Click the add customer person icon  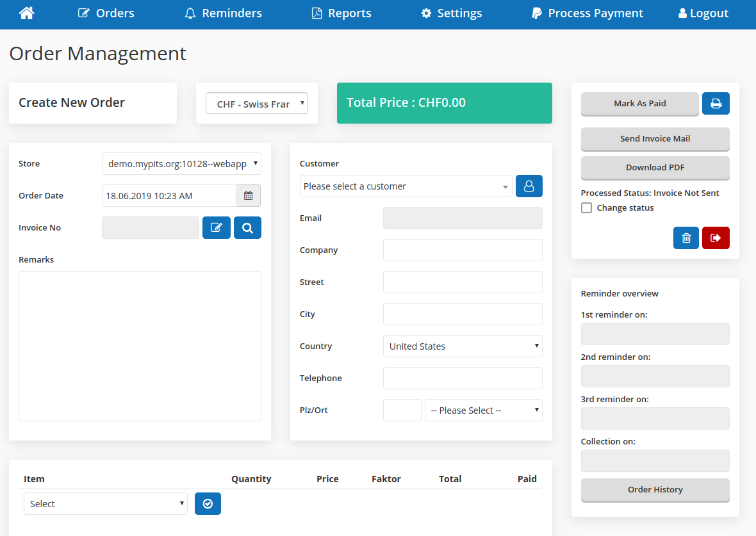pos(529,186)
